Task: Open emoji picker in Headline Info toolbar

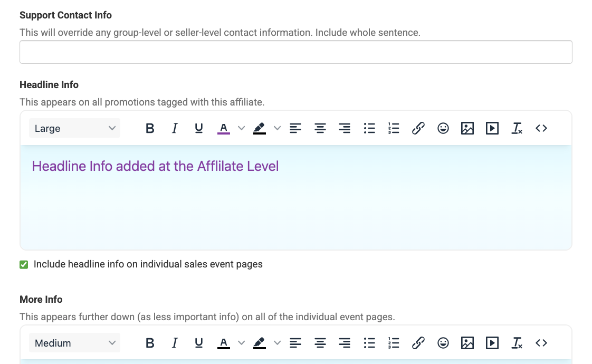Action: point(443,128)
